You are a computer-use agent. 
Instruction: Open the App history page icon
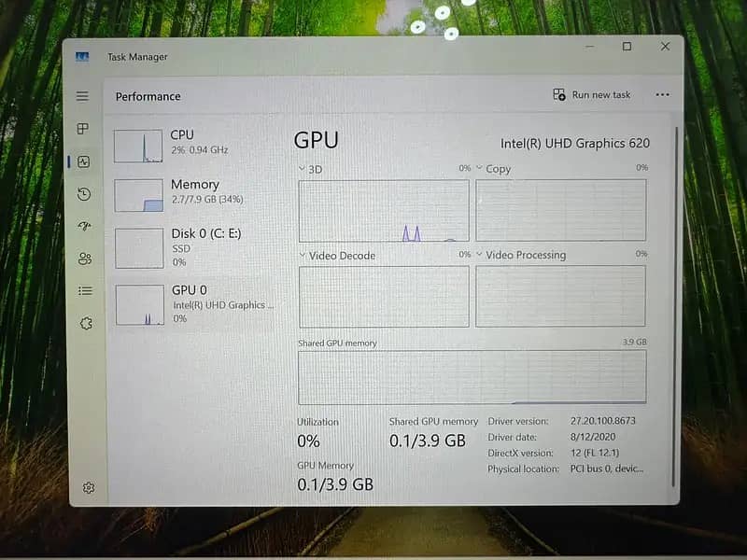pyautogui.click(x=84, y=194)
